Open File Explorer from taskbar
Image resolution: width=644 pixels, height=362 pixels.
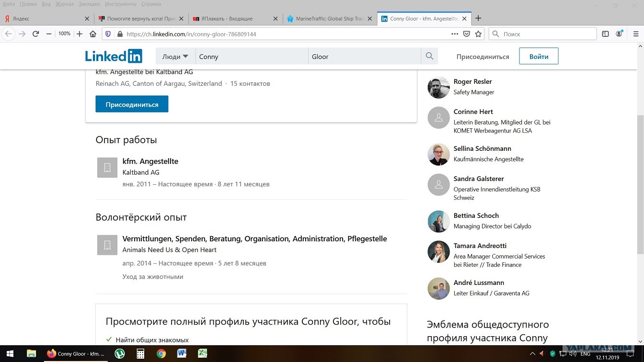coord(31,354)
